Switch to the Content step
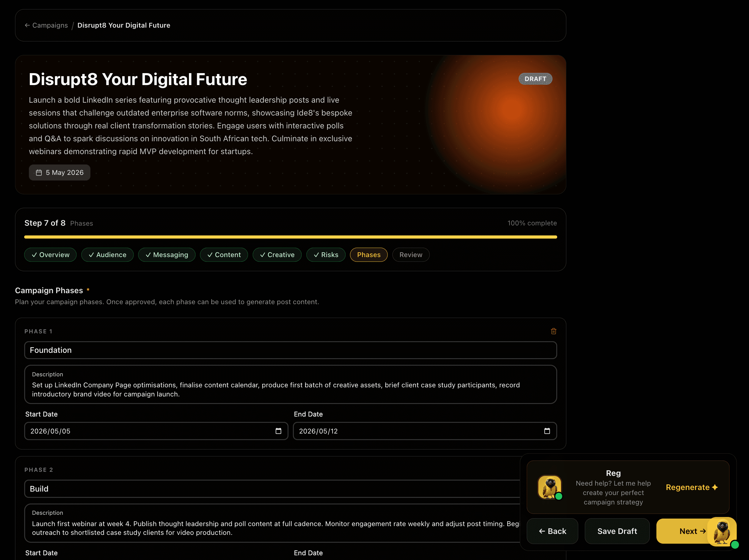The width and height of the screenshot is (749, 560). point(224,255)
